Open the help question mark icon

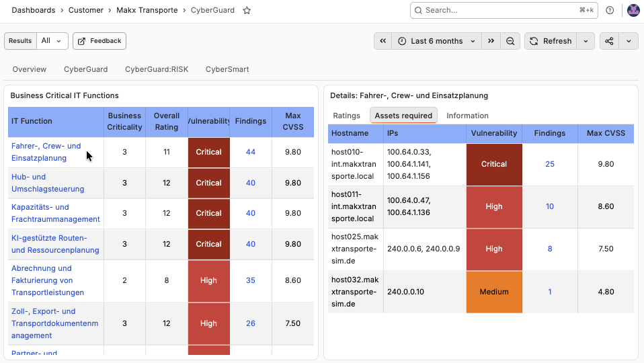[x=610, y=10]
